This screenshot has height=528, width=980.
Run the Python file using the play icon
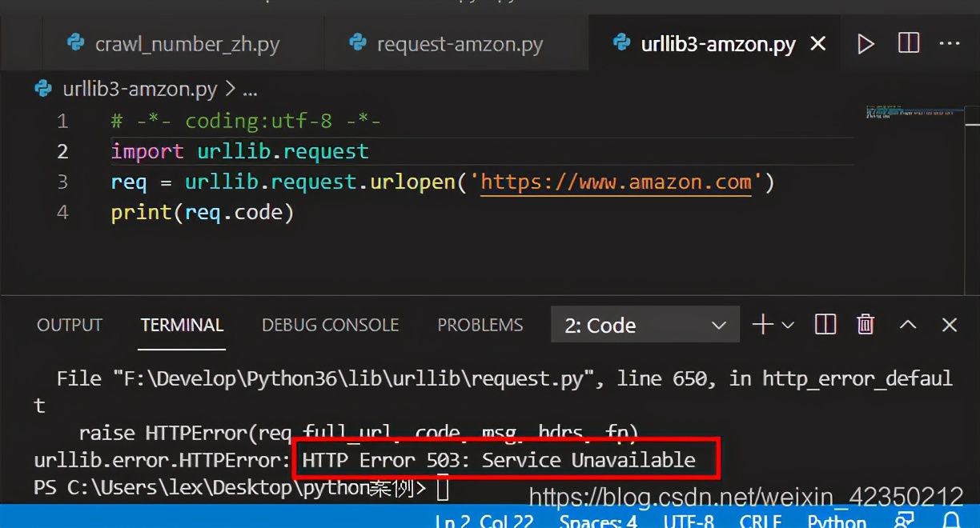click(x=866, y=44)
